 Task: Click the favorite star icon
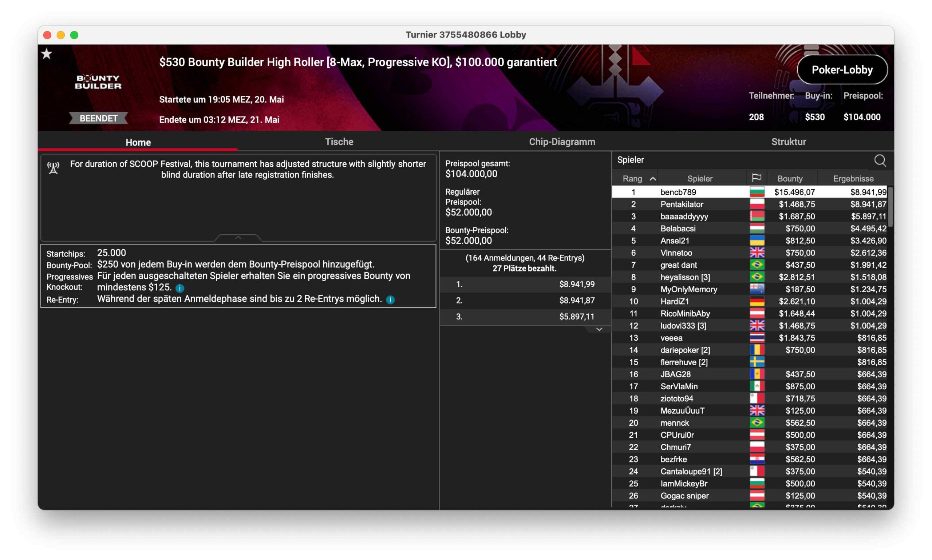[47, 54]
